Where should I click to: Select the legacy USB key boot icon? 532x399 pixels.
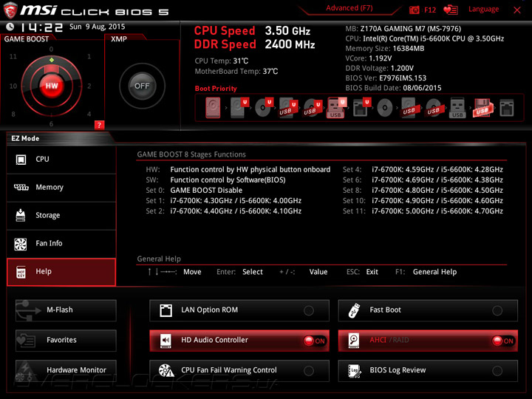457,108
